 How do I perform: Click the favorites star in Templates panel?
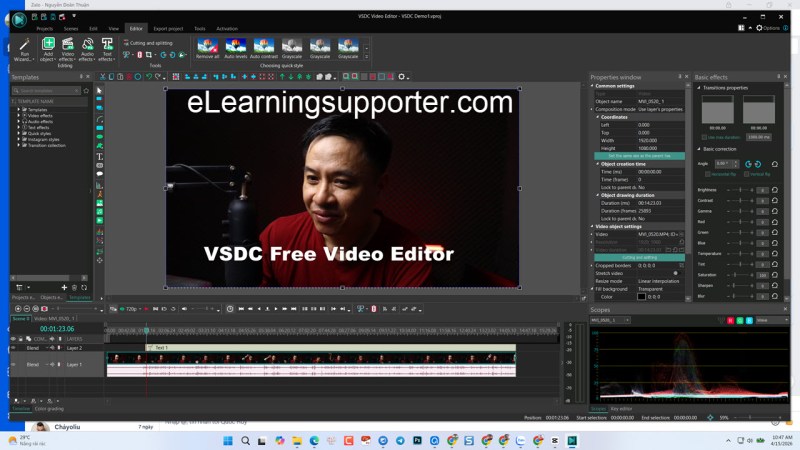click(86, 90)
